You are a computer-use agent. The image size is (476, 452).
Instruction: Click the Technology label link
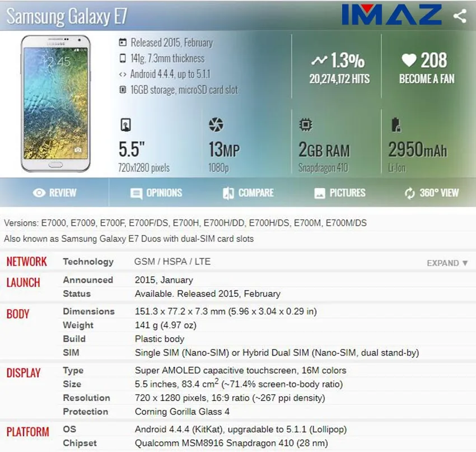[88, 262]
